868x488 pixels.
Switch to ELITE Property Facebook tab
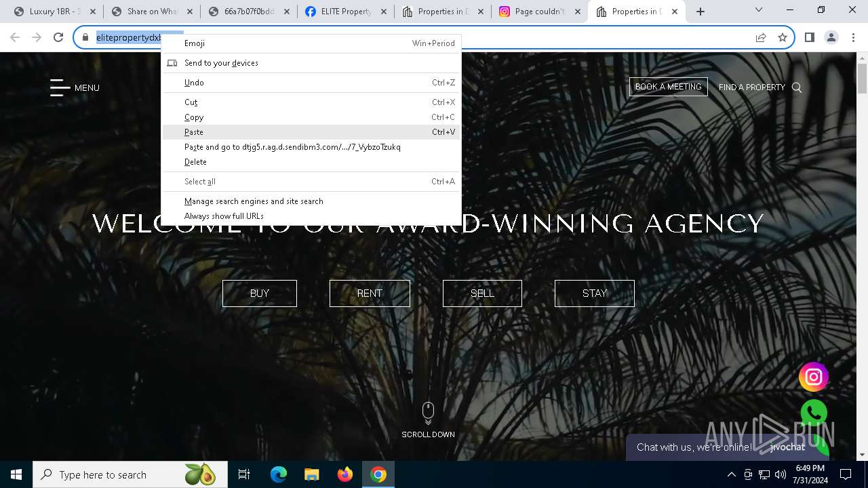[x=346, y=12]
